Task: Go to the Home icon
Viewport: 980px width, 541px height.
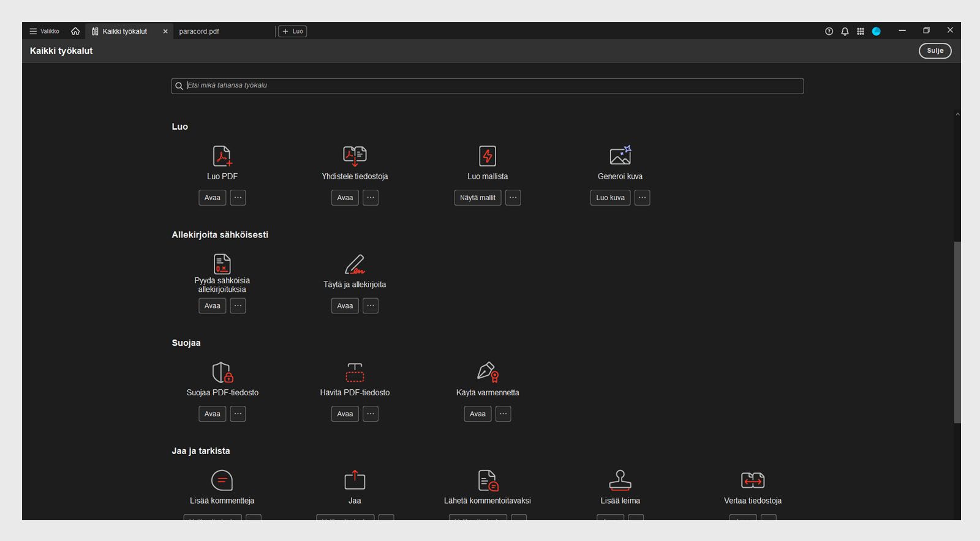Action: coord(75,31)
